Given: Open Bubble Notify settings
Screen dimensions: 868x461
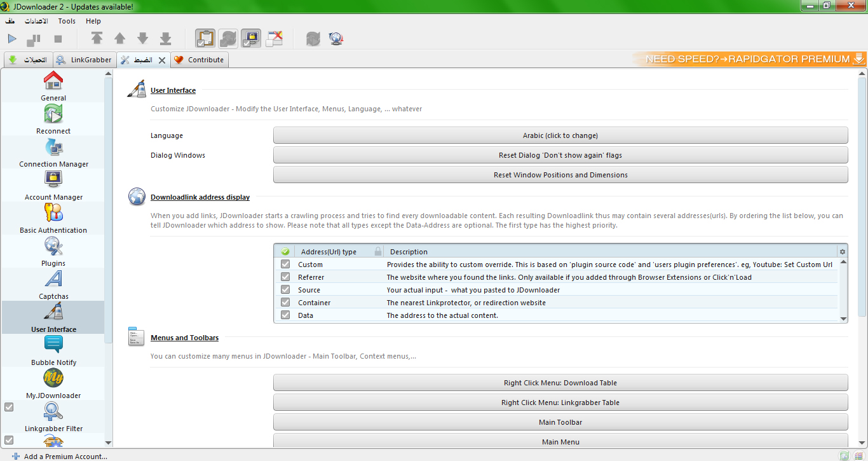Looking at the screenshot, I should pos(53,350).
